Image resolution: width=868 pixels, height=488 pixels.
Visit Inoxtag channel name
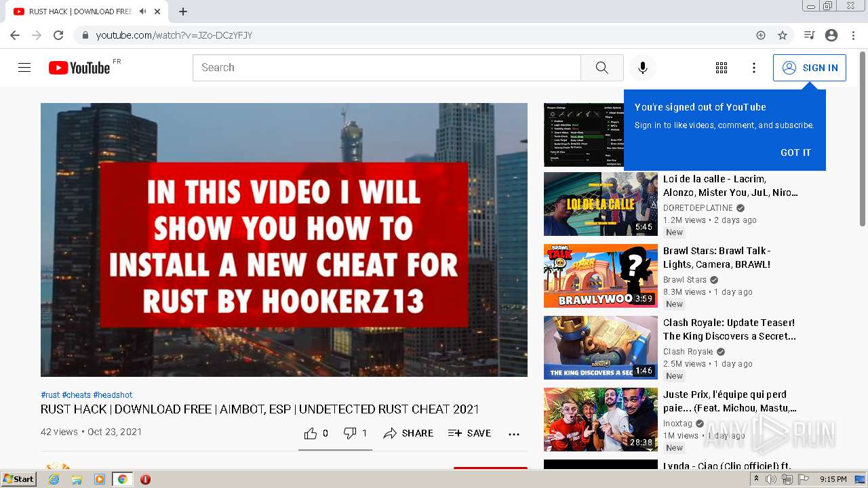678,424
